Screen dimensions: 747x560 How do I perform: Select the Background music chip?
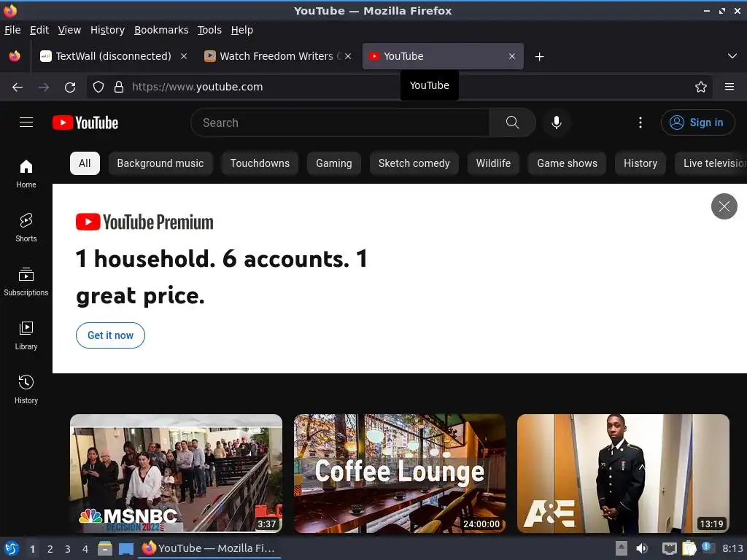[160, 163]
